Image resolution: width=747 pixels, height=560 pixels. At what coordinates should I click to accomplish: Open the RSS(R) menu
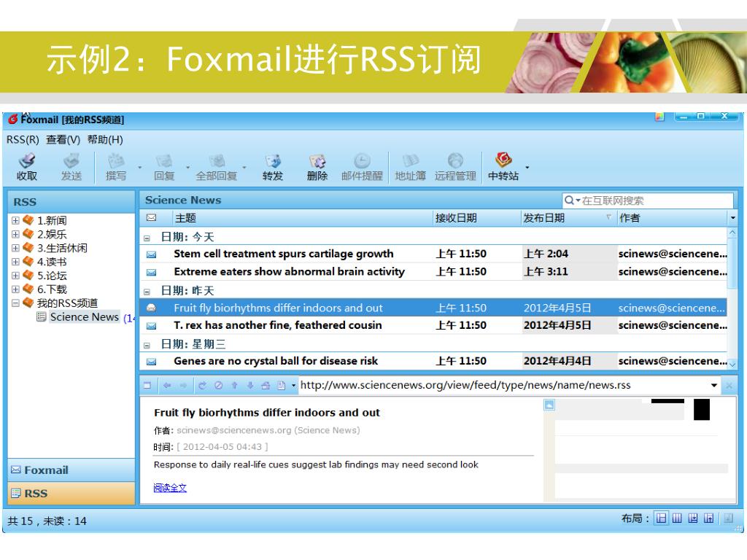[23, 139]
